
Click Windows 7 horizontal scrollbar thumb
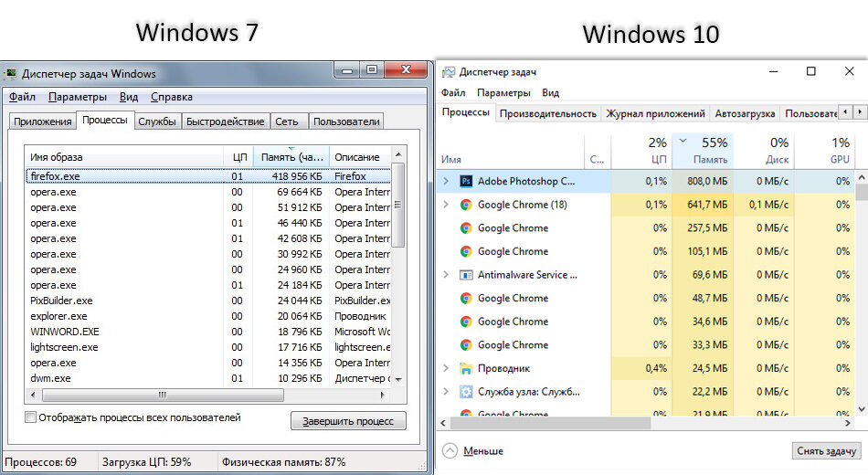pyautogui.click(x=163, y=395)
